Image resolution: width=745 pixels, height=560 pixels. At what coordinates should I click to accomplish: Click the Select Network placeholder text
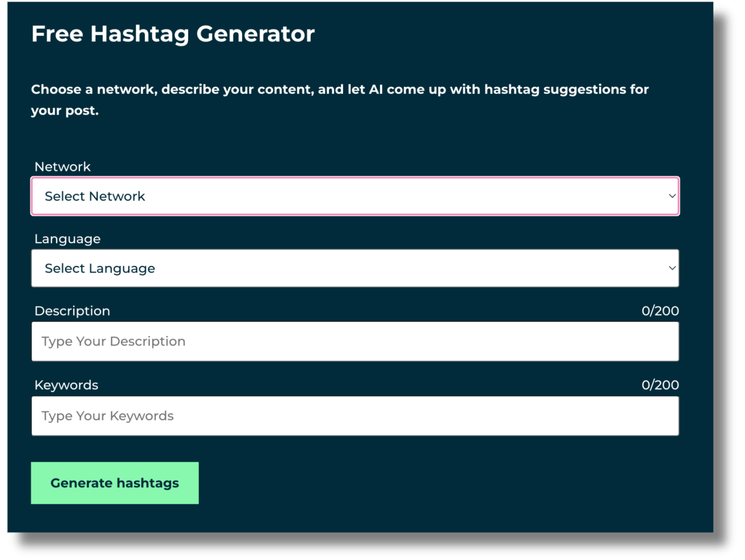pyautogui.click(x=95, y=196)
